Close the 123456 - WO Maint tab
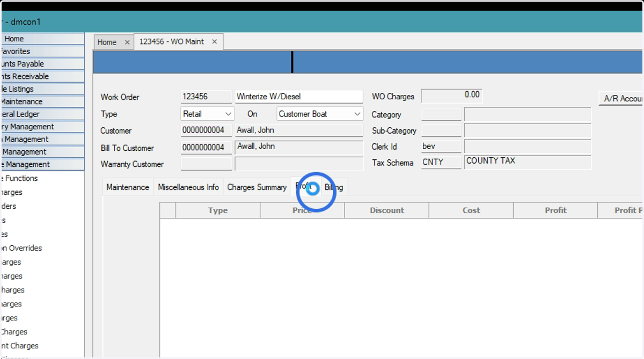This screenshot has height=359, width=644. pos(215,41)
